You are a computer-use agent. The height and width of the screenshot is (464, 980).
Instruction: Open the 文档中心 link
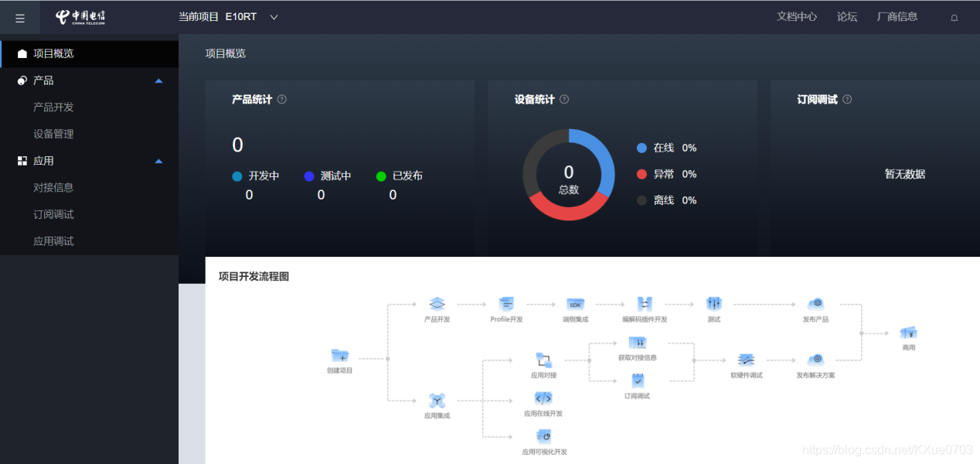pos(797,16)
